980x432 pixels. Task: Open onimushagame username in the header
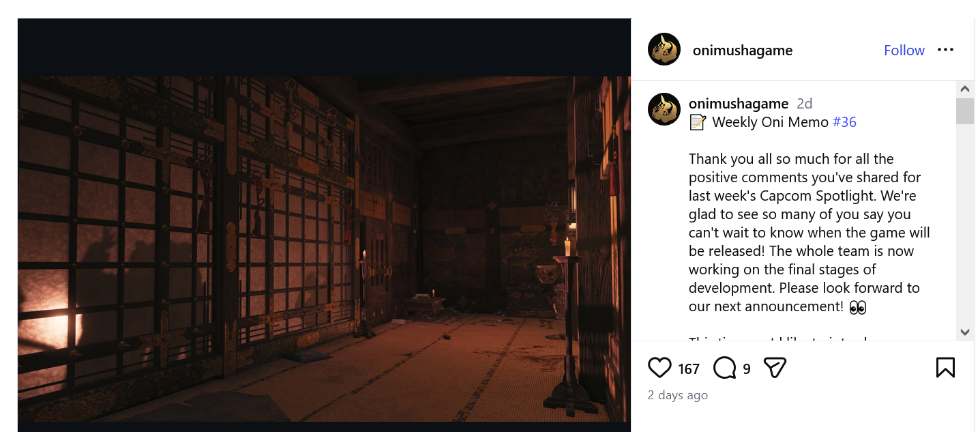click(x=743, y=51)
